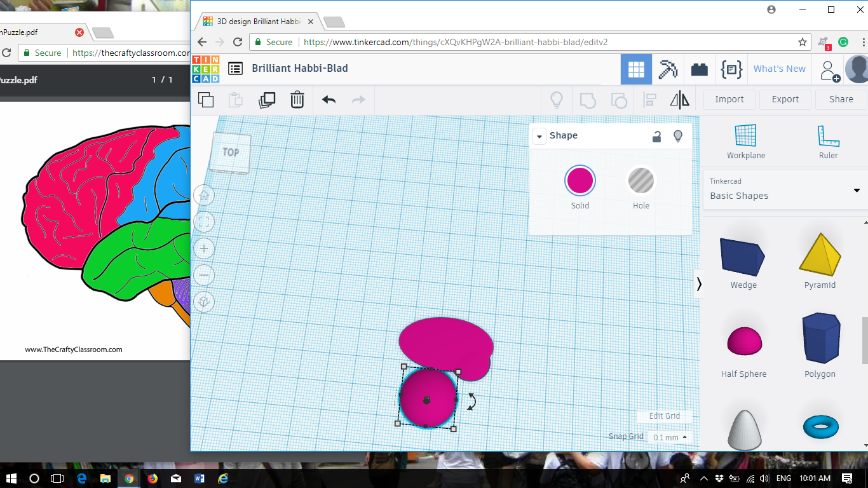Click the Tinkercad logo
The height and width of the screenshot is (488, 868).
click(205, 69)
